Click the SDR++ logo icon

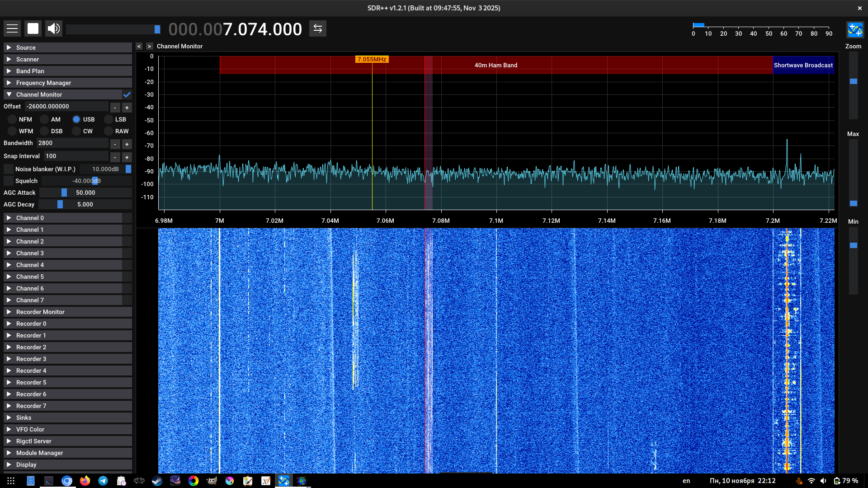point(855,30)
